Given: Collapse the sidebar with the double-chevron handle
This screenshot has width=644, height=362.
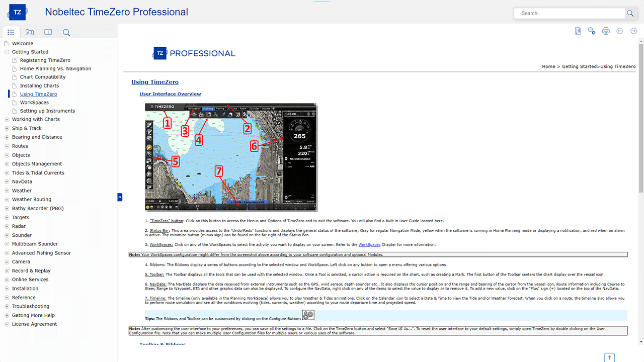Looking at the screenshot, I should click(x=120, y=197).
